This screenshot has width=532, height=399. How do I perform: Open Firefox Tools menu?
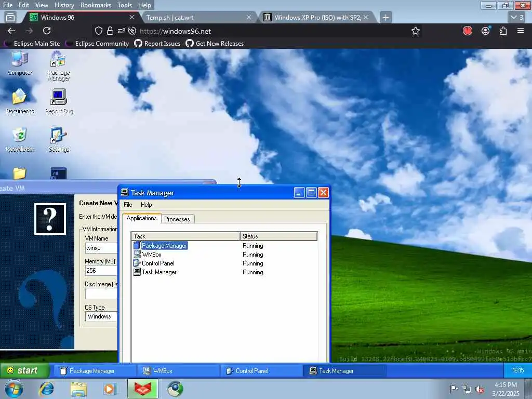coord(125,5)
